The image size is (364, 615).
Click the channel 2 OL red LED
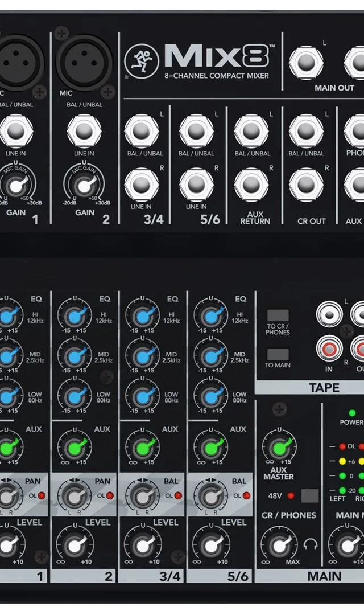(x=110, y=496)
